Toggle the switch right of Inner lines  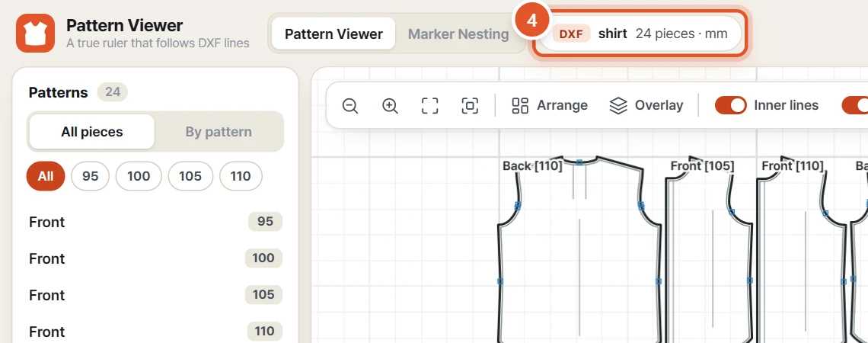(x=855, y=105)
